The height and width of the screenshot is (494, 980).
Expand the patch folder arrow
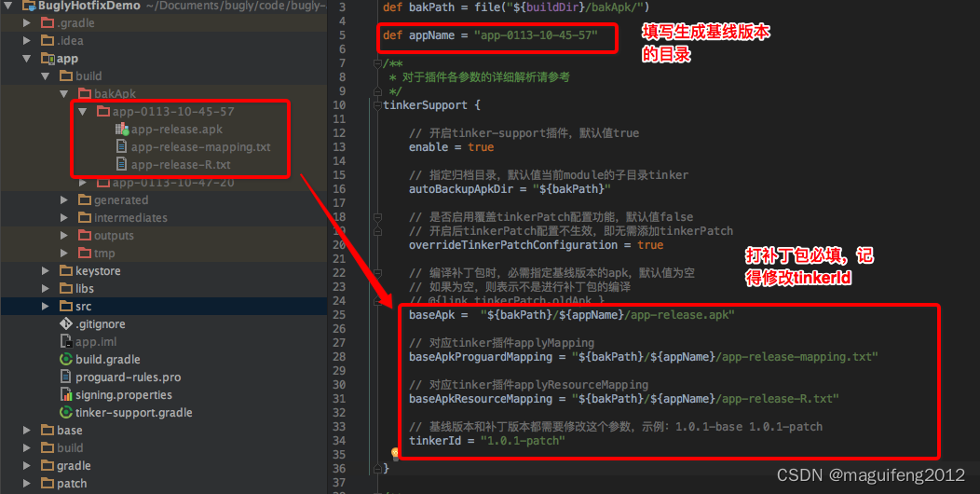tap(26, 484)
